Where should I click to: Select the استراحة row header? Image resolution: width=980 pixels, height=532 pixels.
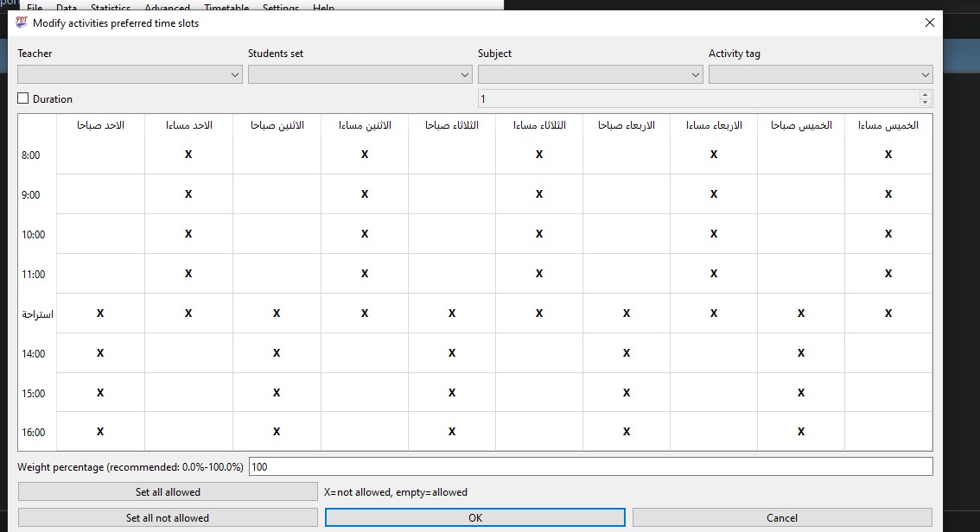click(x=37, y=313)
